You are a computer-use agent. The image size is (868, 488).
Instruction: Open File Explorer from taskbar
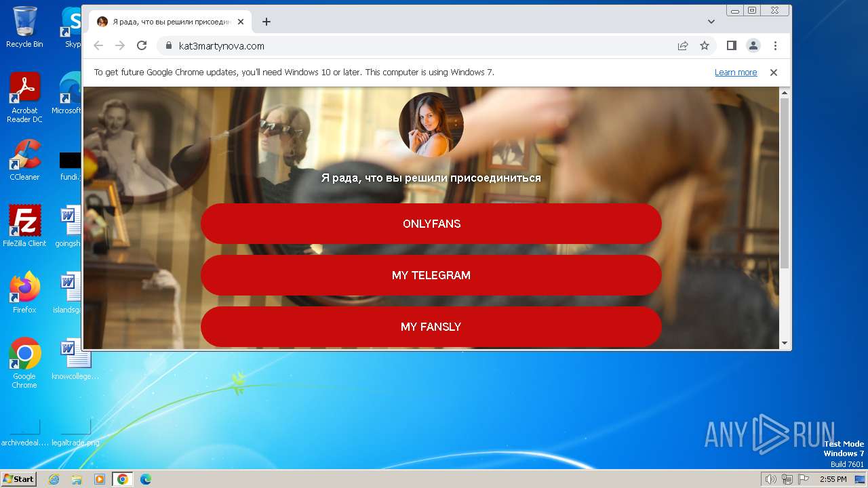click(77, 479)
